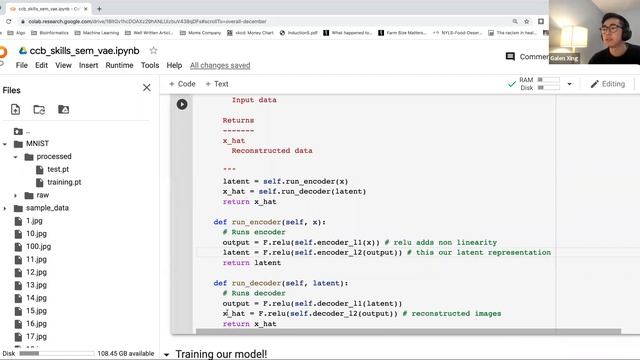Image resolution: width=640 pixels, height=360 pixels.
Task: Click the training.pt file icon
Action: pos(40,182)
